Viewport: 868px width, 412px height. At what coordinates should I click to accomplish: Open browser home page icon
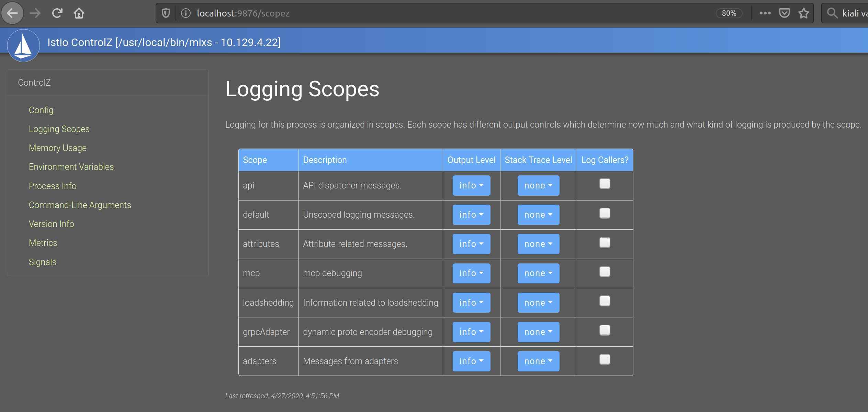click(79, 13)
